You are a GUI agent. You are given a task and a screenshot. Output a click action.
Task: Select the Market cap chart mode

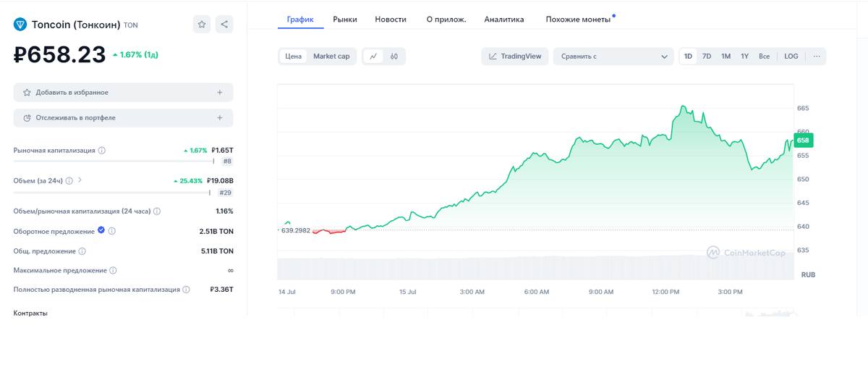[331, 56]
